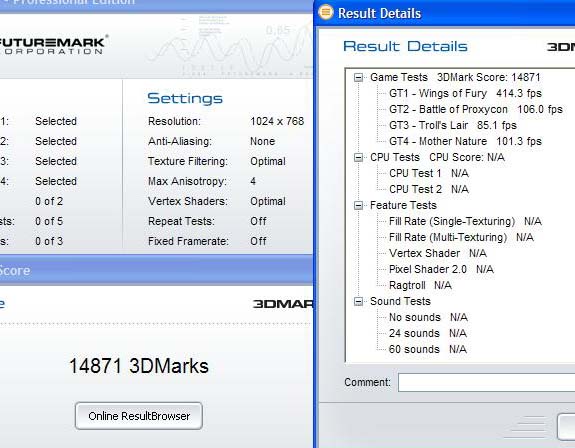
Task: Select the 24 sounds row
Action: 428,334
